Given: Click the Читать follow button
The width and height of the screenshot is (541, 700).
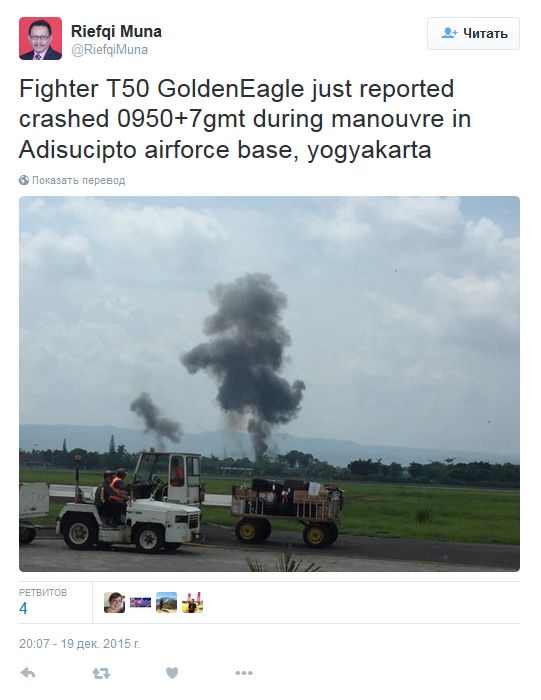Looking at the screenshot, I should click(x=473, y=33).
